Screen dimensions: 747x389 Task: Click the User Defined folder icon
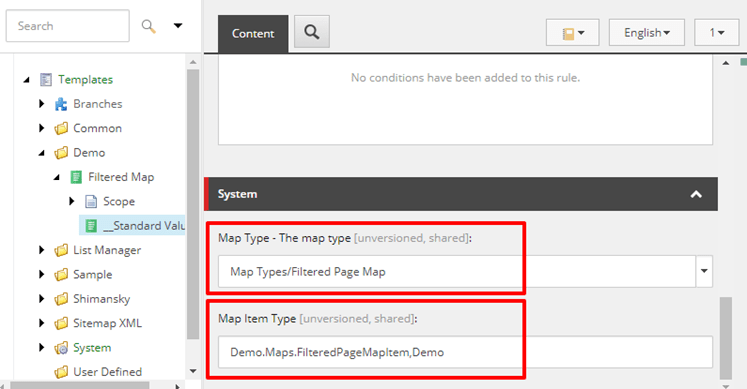(61, 372)
